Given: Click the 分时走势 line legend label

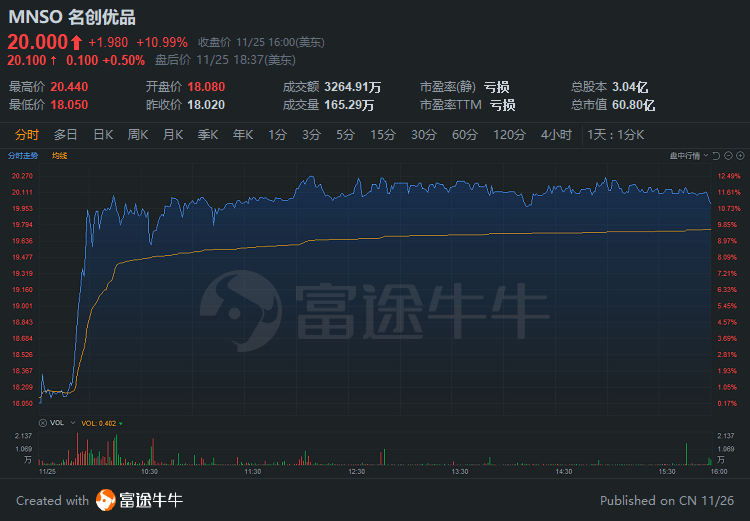Looking at the screenshot, I should coord(23,156).
